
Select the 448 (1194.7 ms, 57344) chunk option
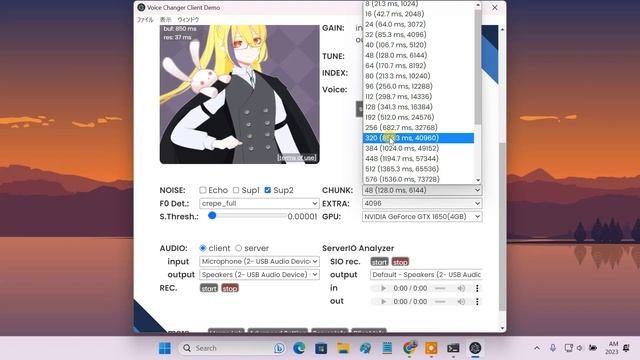click(x=418, y=158)
